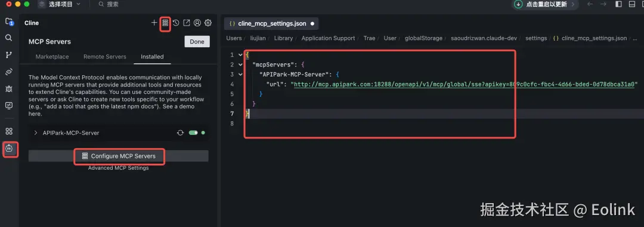The width and height of the screenshot is (644, 227).
Task: Click the settings breadcrumb segment
Action: pos(536,38)
